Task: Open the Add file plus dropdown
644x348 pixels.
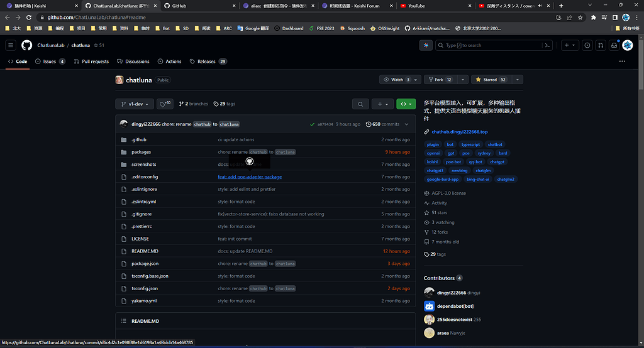Action: [x=383, y=104]
